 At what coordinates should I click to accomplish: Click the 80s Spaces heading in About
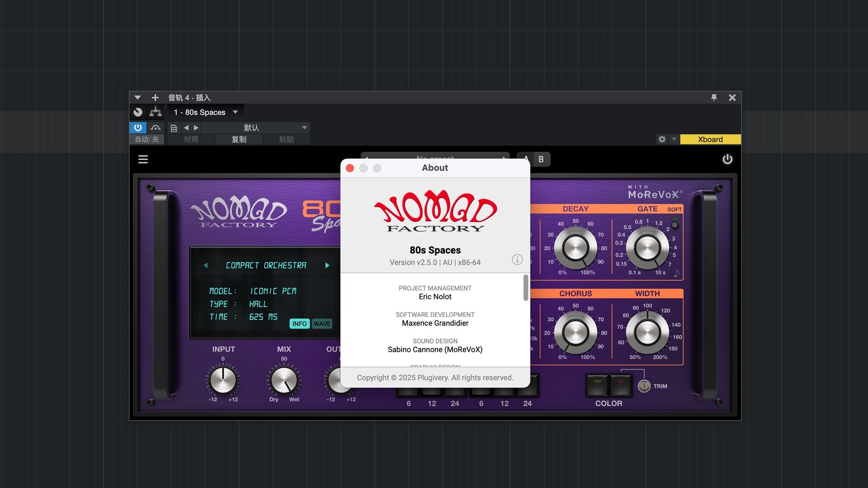pos(435,250)
